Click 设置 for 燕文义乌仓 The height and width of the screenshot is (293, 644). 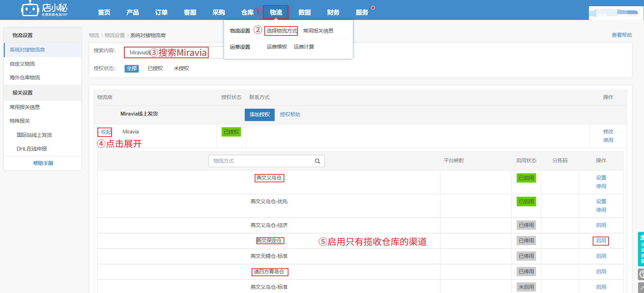click(x=601, y=178)
